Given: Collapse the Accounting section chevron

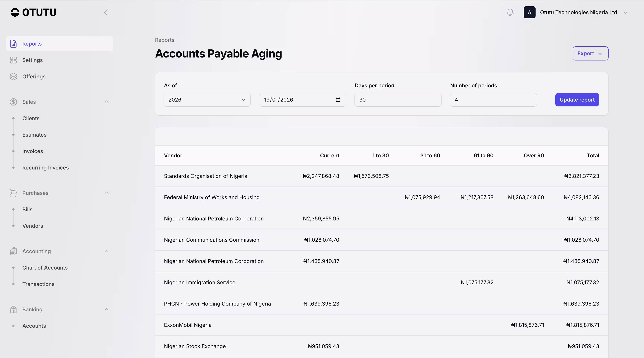Looking at the screenshot, I should click(107, 251).
